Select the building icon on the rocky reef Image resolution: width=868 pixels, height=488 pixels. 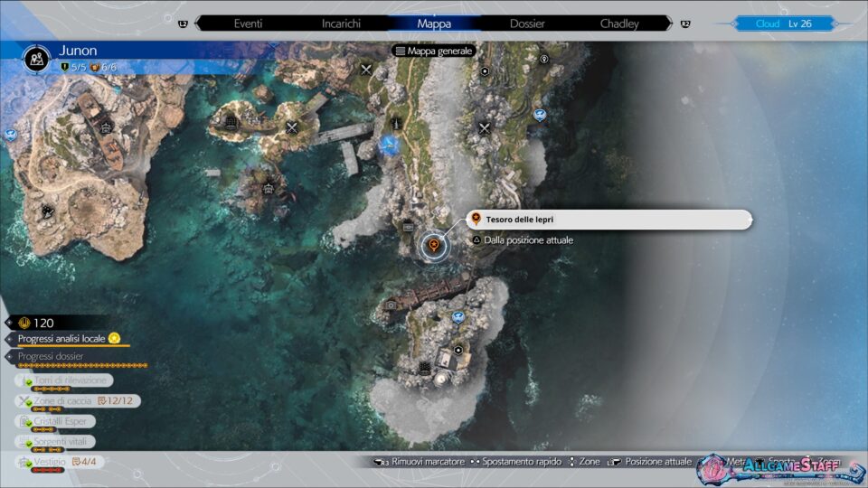pos(269,189)
